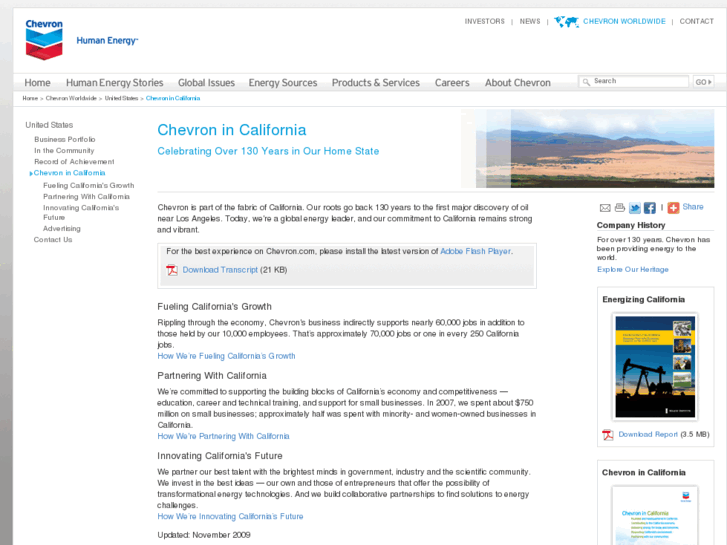Image resolution: width=727 pixels, height=545 pixels.
Task: Open the Energy Sources menu
Action: (x=283, y=83)
